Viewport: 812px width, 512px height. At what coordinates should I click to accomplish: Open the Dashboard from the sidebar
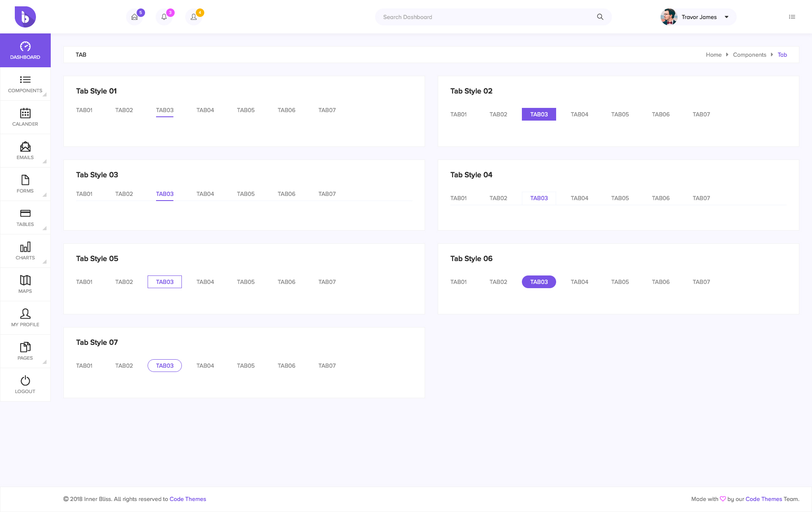(x=25, y=50)
